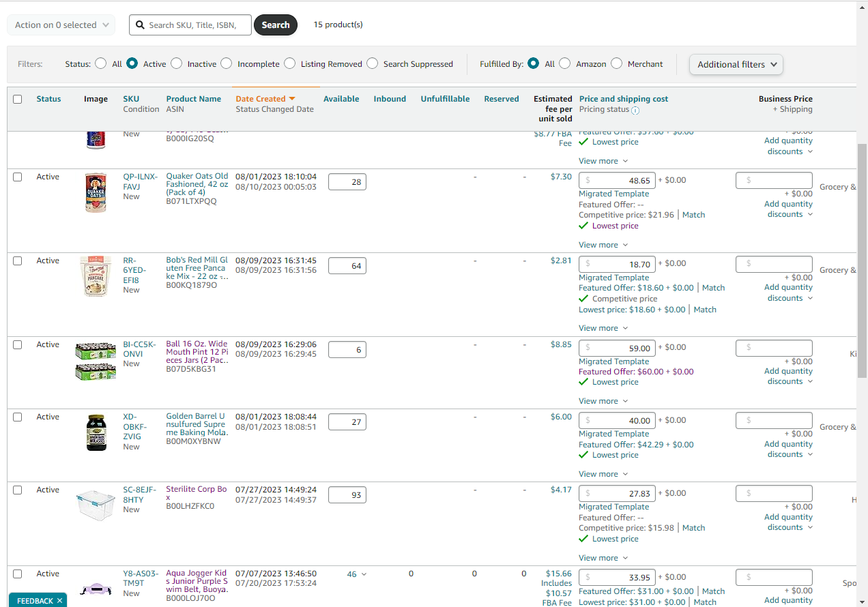Open the Golden Barrel molasses thumbnail
Screen dimensions: 868x607
(96, 432)
